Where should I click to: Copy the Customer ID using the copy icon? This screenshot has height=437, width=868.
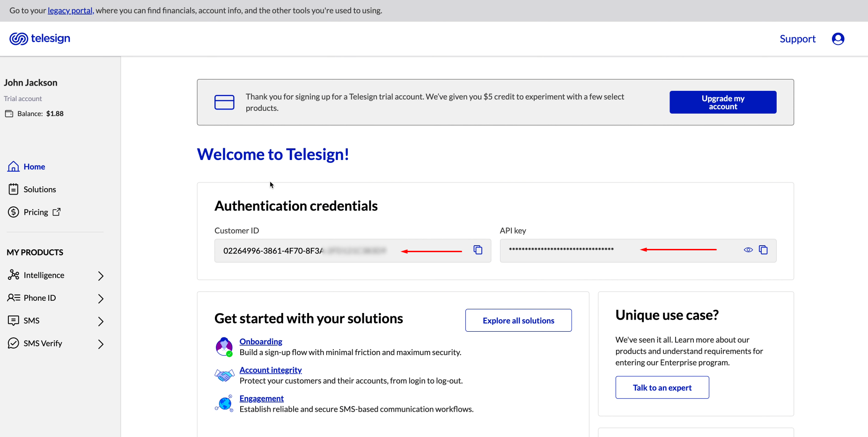[x=478, y=250]
